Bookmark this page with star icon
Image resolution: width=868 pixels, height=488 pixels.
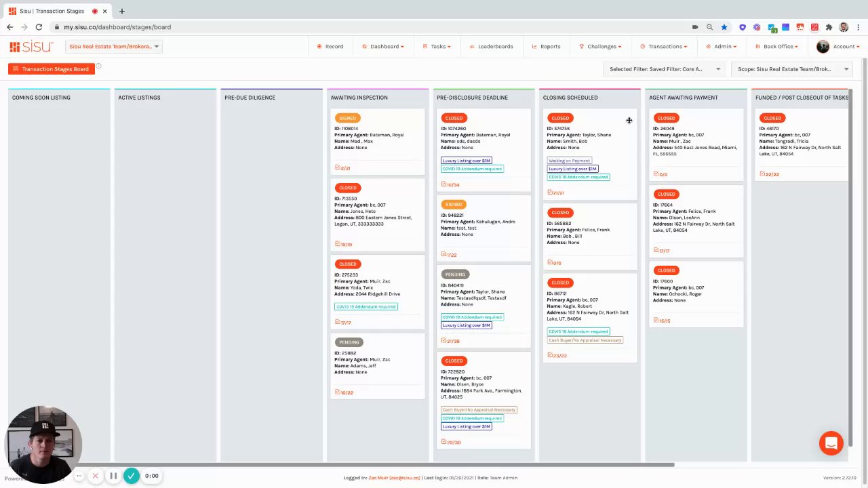pos(724,27)
